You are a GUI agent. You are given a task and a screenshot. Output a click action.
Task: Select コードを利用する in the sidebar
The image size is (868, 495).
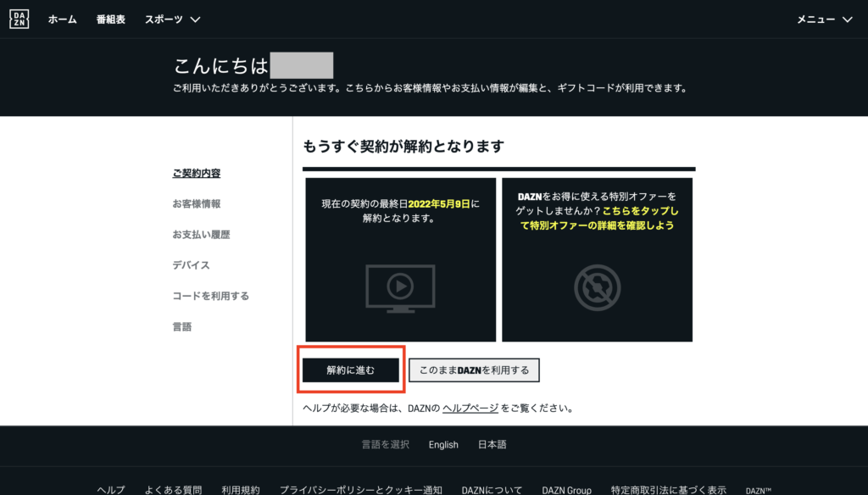pos(211,296)
